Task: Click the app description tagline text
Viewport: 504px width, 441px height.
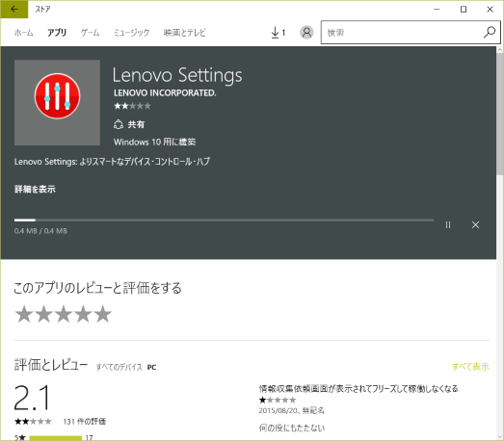Action: click(112, 161)
